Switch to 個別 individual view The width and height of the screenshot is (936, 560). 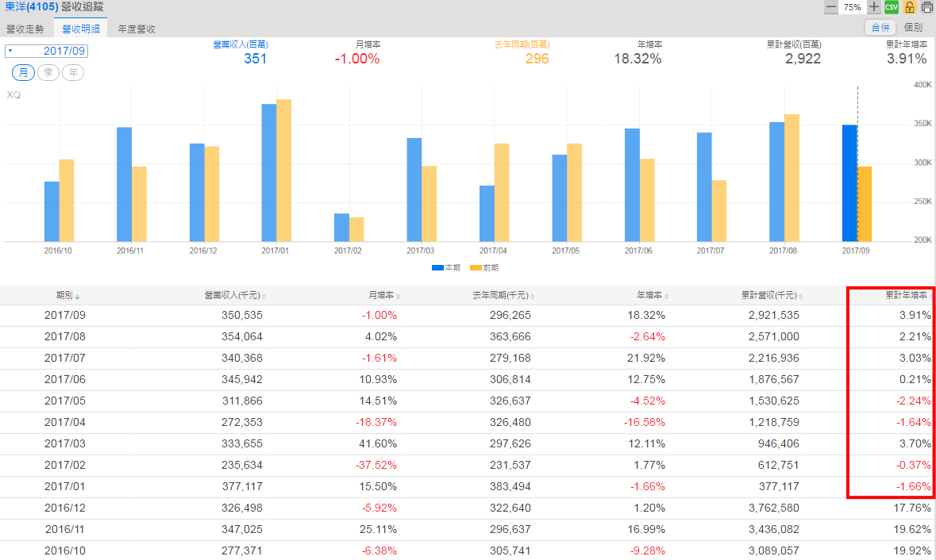tap(913, 28)
